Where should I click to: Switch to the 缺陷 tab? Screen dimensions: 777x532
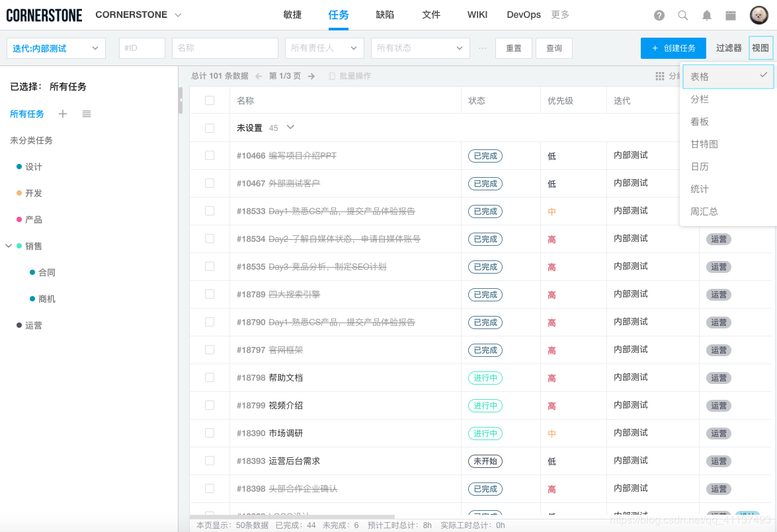click(x=385, y=14)
